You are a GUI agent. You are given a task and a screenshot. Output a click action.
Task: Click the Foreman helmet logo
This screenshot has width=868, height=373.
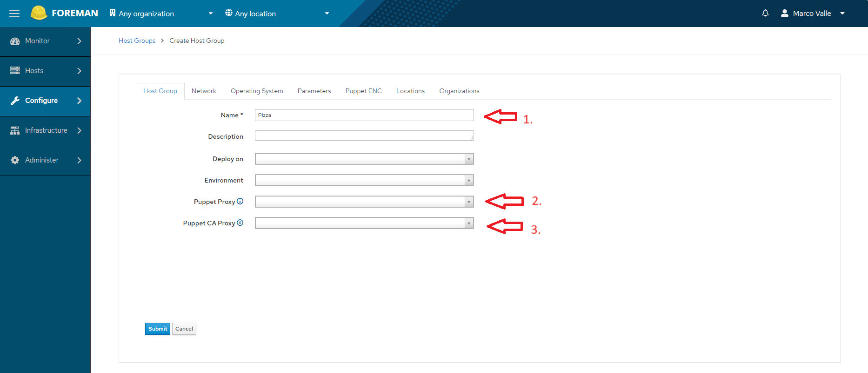click(x=39, y=13)
